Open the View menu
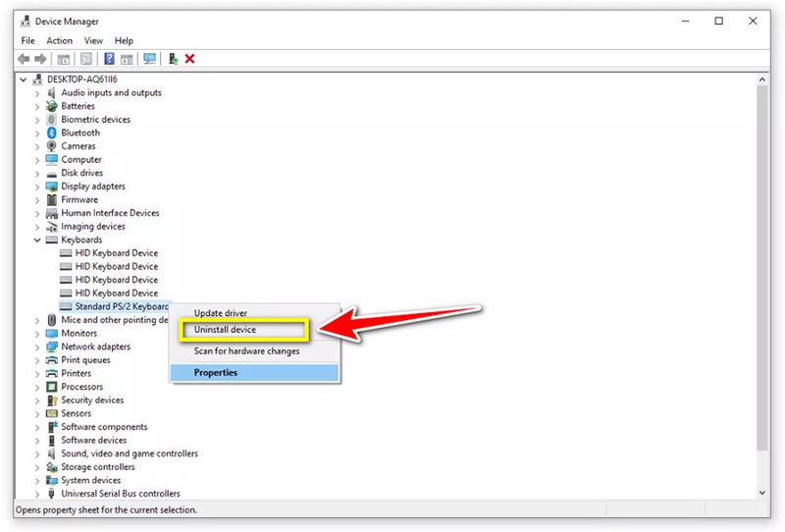Screen dimensions: 785x532 coord(93,40)
